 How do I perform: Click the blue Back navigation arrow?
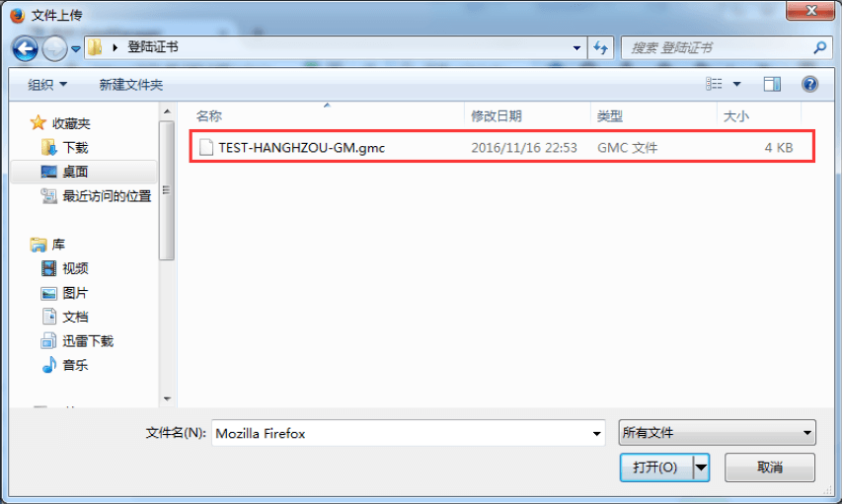pyautogui.click(x=26, y=49)
